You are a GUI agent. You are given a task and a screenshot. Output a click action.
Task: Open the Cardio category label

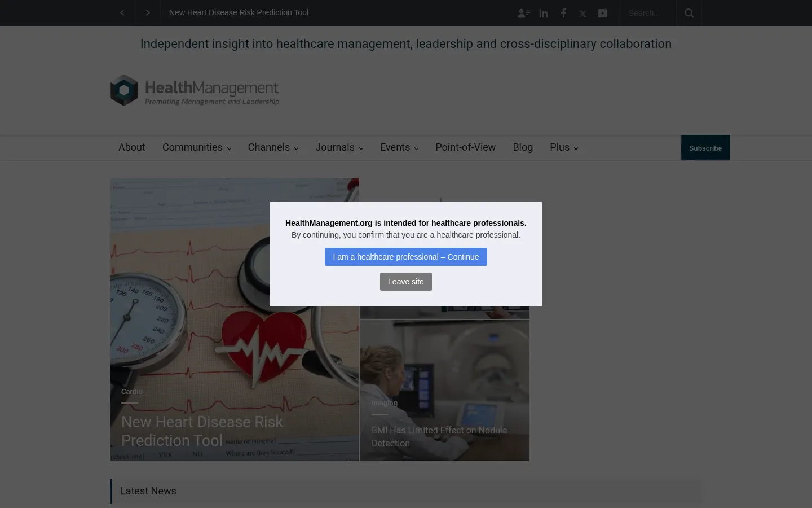tap(132, 392)
